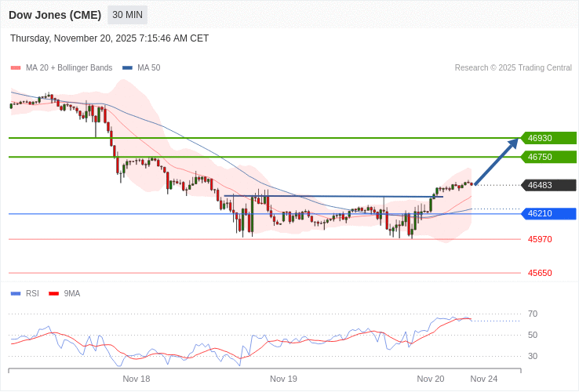Click the Nov 20 date axis label
Screen dimensions: 579x392
click(431, 379)
